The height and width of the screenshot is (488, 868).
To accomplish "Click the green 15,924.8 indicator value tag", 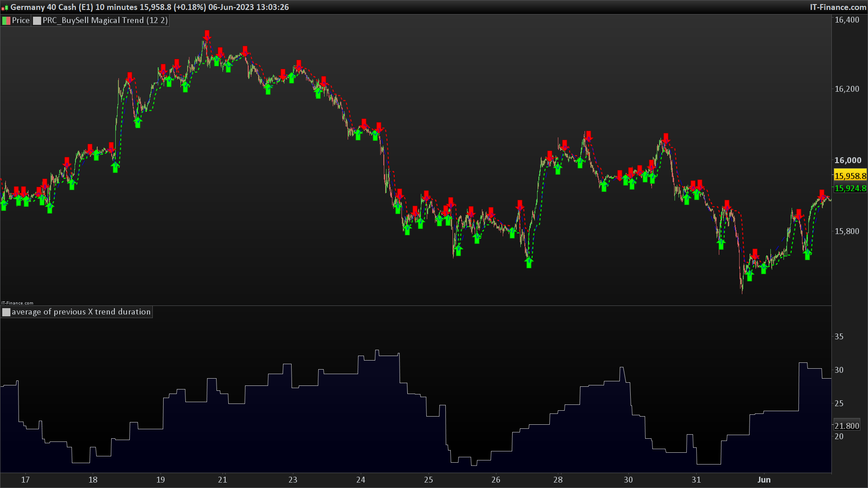I will tap(850, 188).
